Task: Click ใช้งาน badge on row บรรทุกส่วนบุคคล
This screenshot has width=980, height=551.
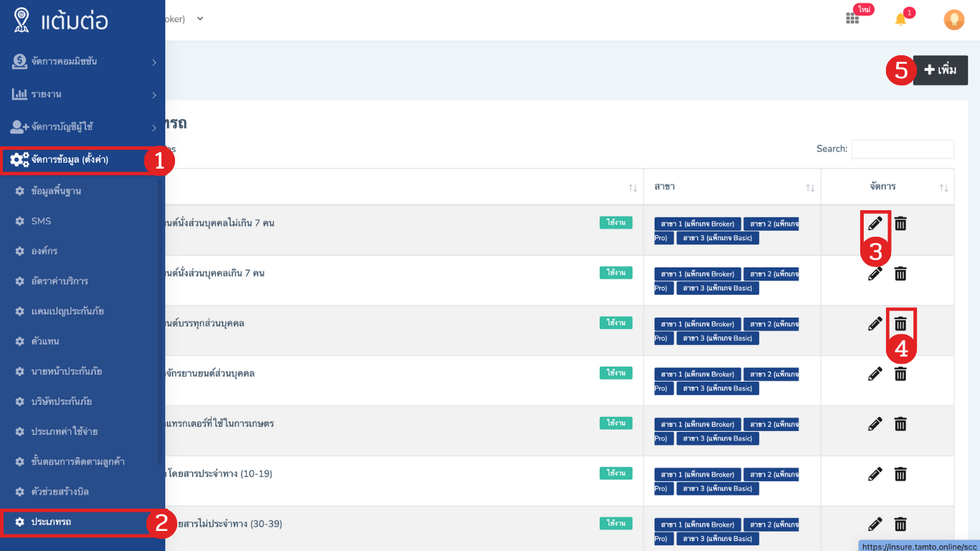Action: [x=616, y=323]
